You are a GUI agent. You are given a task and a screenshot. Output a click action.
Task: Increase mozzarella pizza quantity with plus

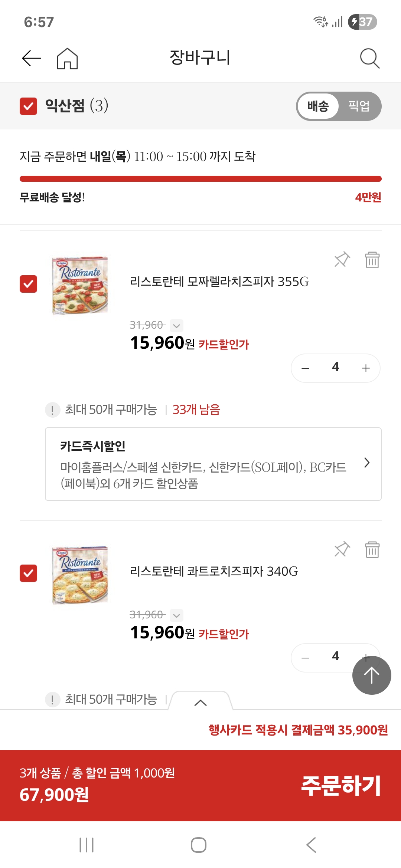366,368
